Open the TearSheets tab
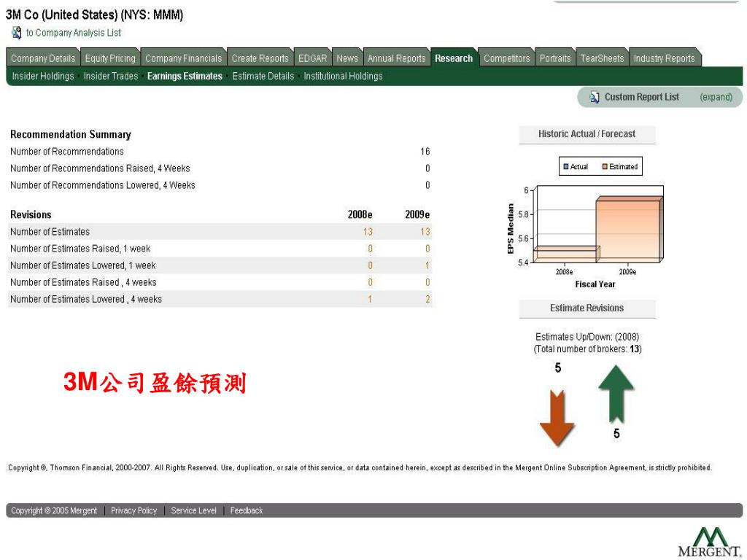Viewport: 747px width, 560px height. pos(602,58)
